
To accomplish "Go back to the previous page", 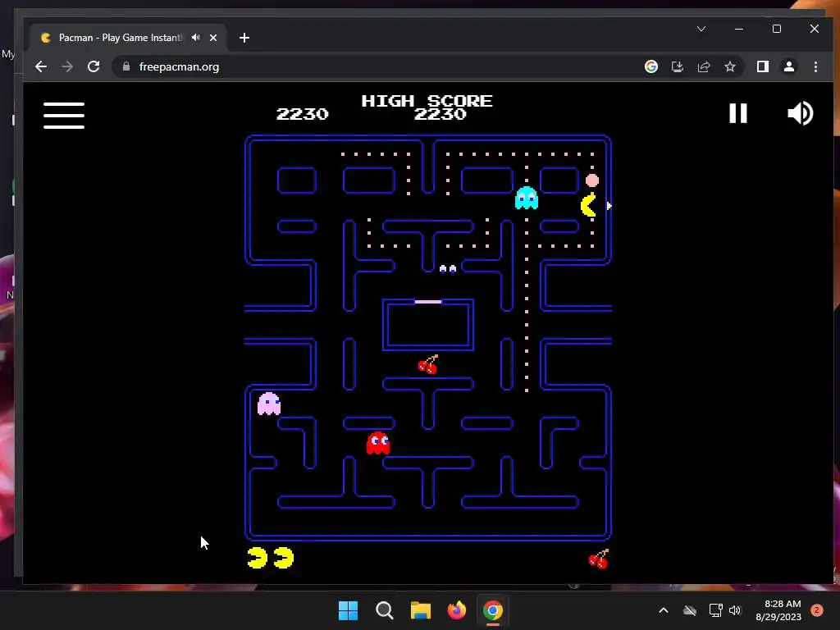I will 41,66.
